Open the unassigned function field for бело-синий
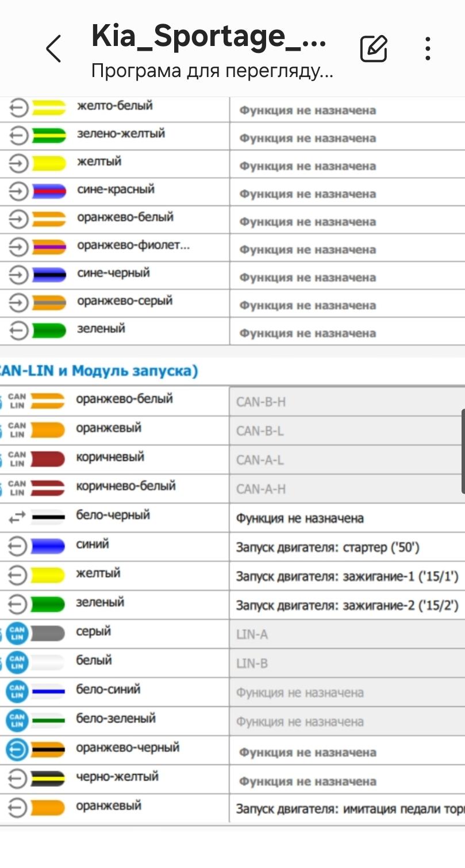The image size is (465, 868). click(347, 692)
